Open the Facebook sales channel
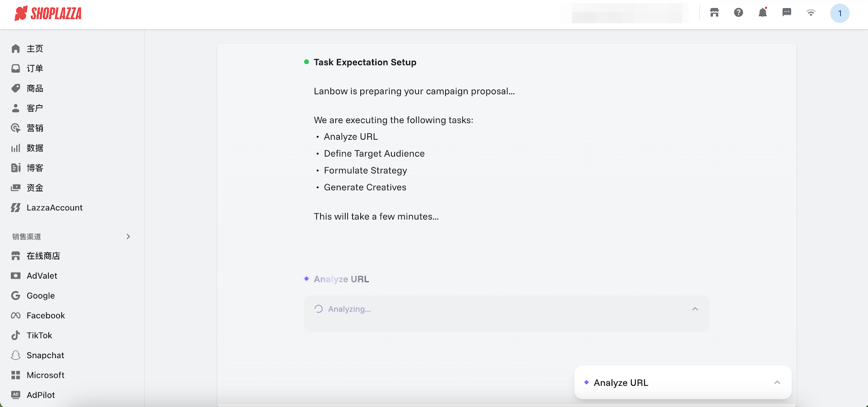868x407 pixels. pyautogui.click(x=46, y=315)
